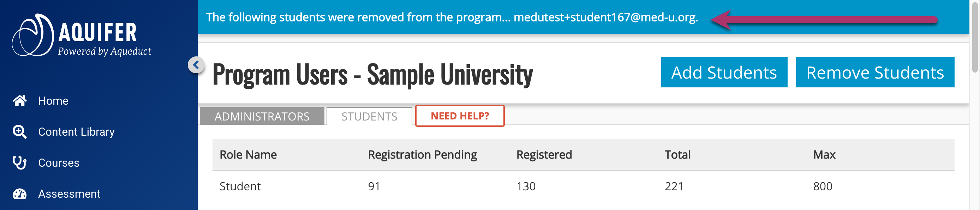Switch to the Administrators tab
980x210 pixels.
tap(262, 116)
